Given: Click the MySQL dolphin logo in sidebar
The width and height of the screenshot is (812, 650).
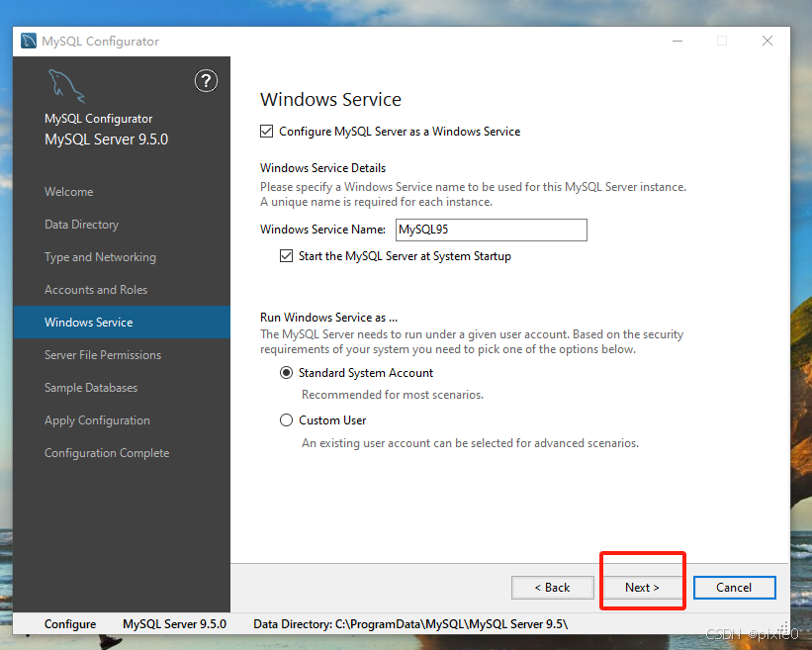Looking at the screenshot, I should click(x=67, y=86).
